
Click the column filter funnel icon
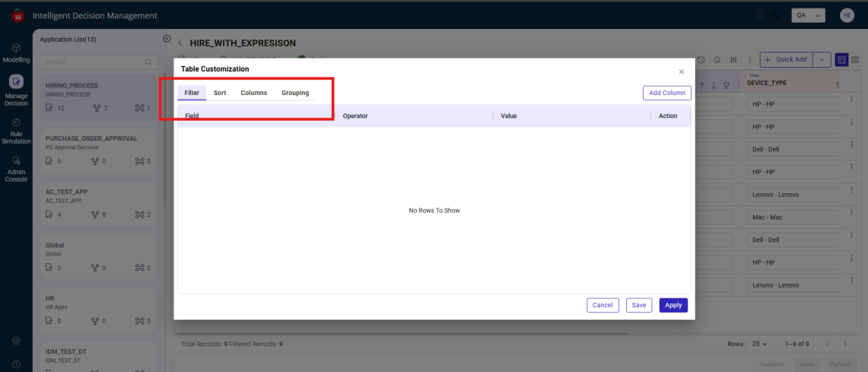click(x=727, y=85)
